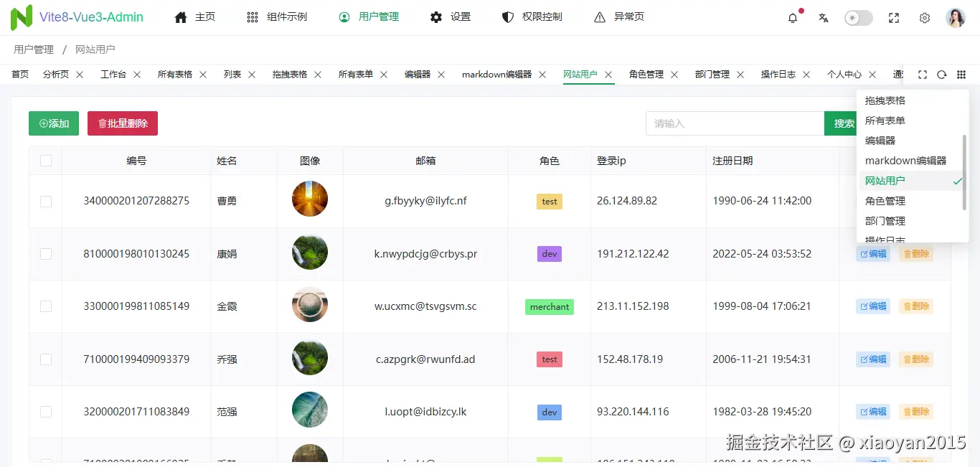Close the 操作日志 tab
980x467 pixels.
806,75
